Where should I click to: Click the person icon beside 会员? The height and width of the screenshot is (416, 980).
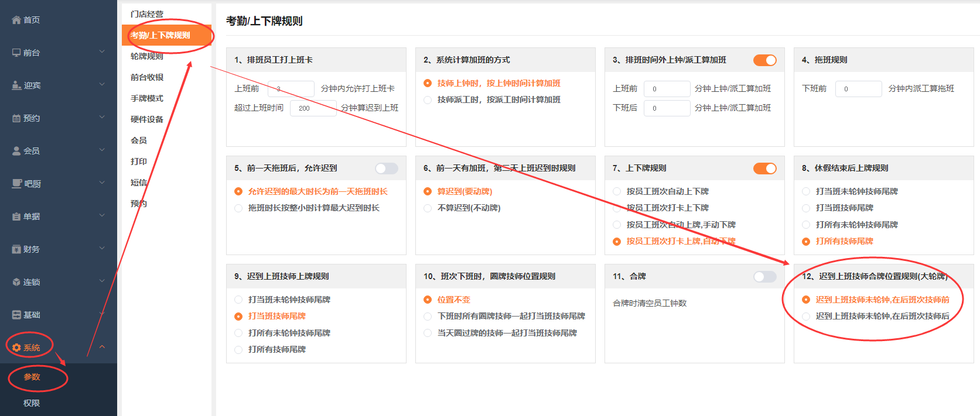(x=16, y=151)
